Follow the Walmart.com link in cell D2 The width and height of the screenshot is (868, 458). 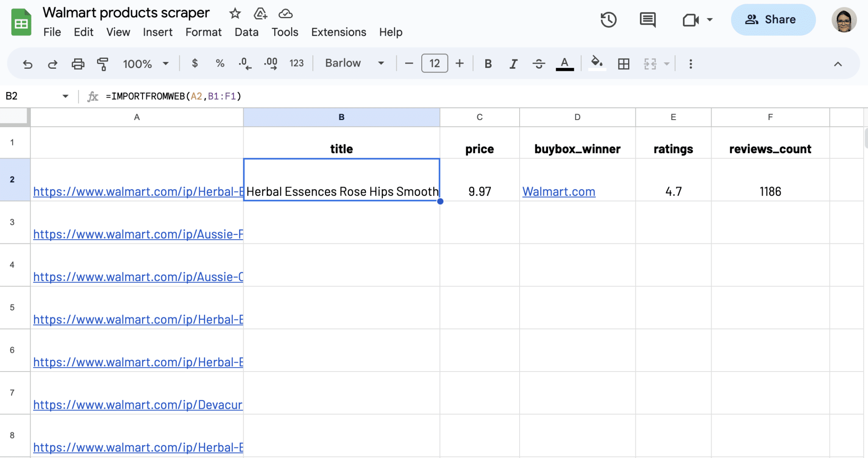[559, 192]
